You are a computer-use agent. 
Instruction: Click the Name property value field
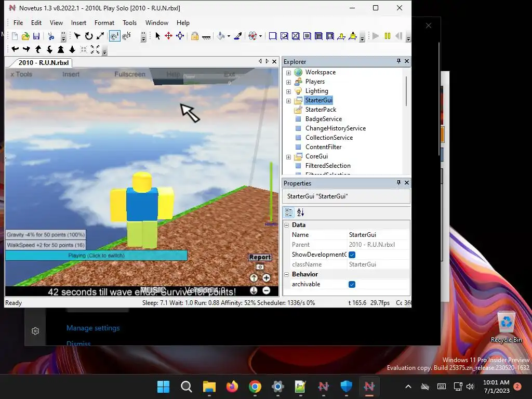click(x=378, y=235)
